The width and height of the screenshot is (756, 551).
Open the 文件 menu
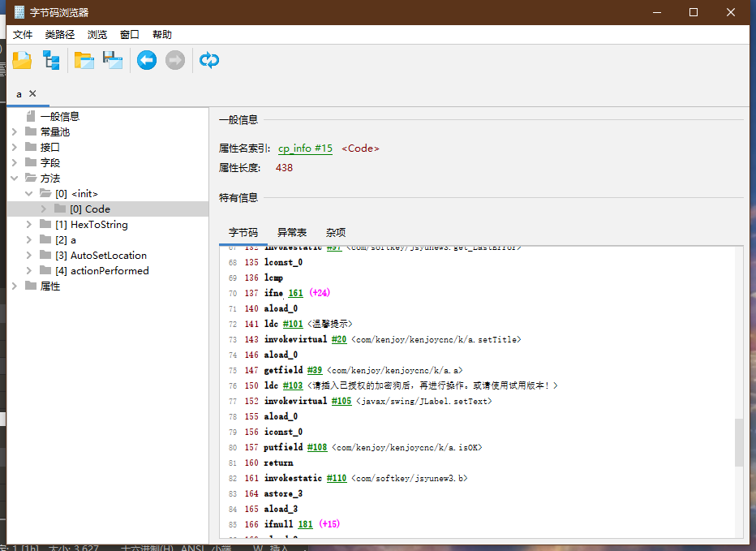pyautogui.click(x=23, y=35)
